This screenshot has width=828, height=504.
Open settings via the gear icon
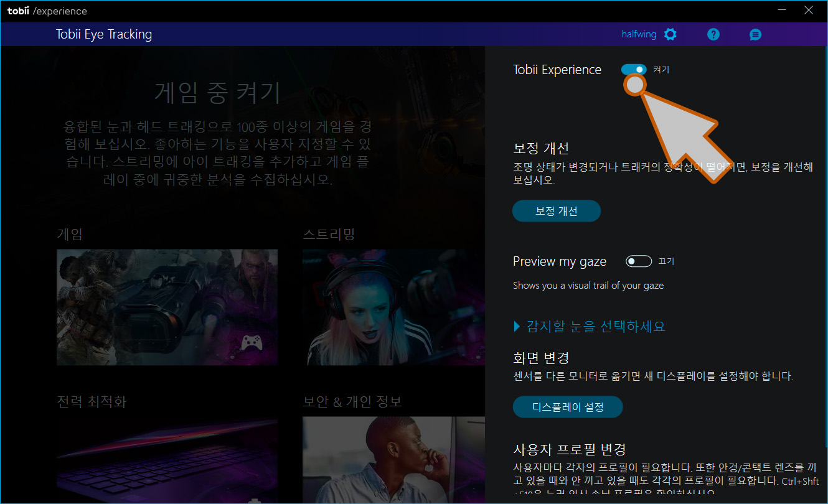coord(670,34)
